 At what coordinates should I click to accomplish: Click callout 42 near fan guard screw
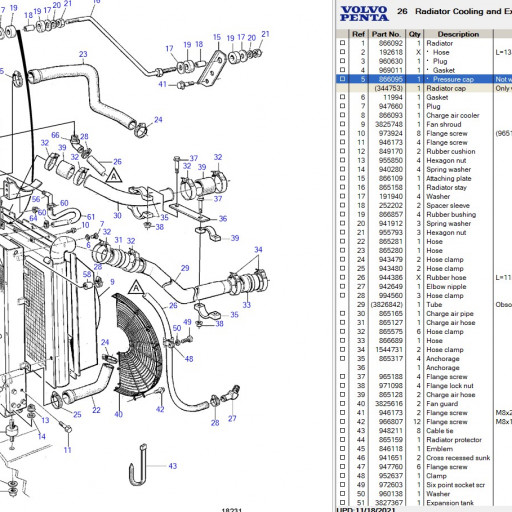160,409
